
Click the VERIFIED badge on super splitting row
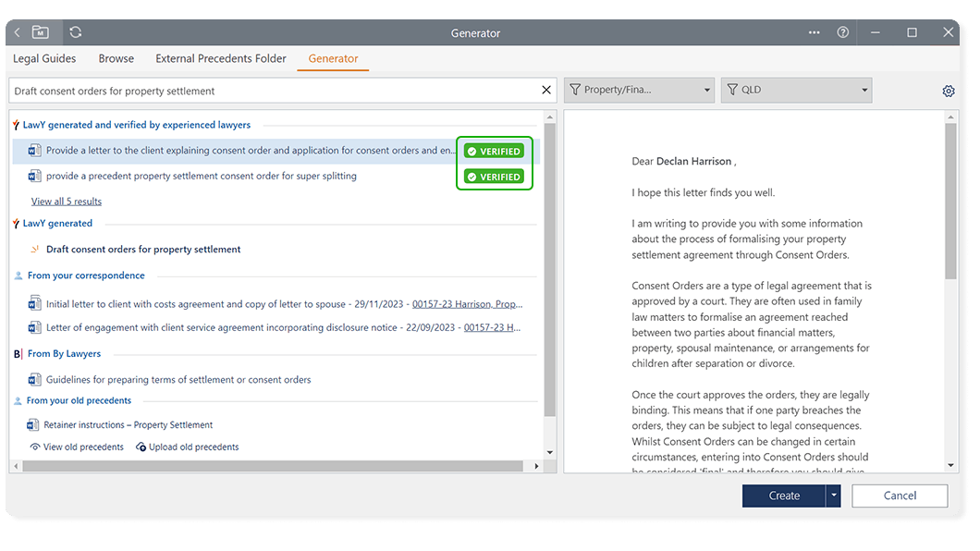494,177
